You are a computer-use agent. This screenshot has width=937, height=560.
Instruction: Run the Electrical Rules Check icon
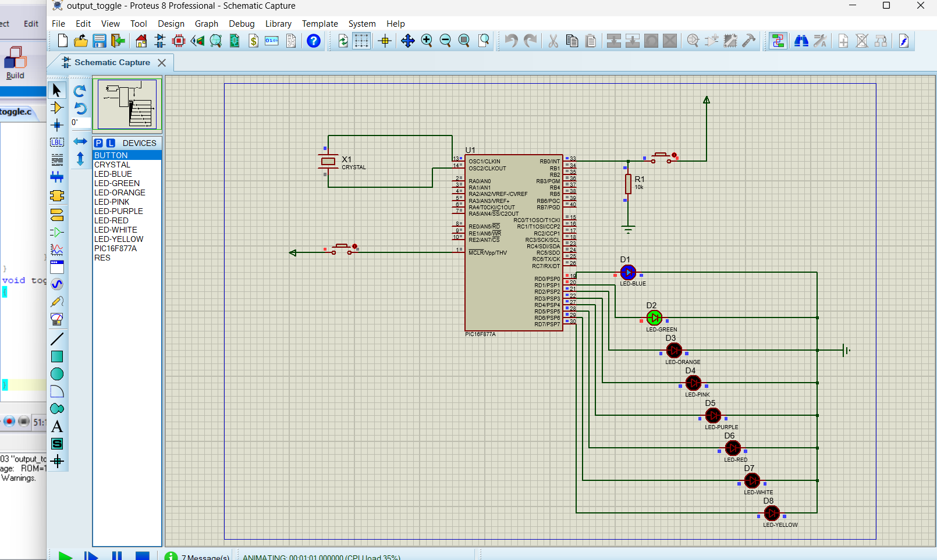point(904,41)
